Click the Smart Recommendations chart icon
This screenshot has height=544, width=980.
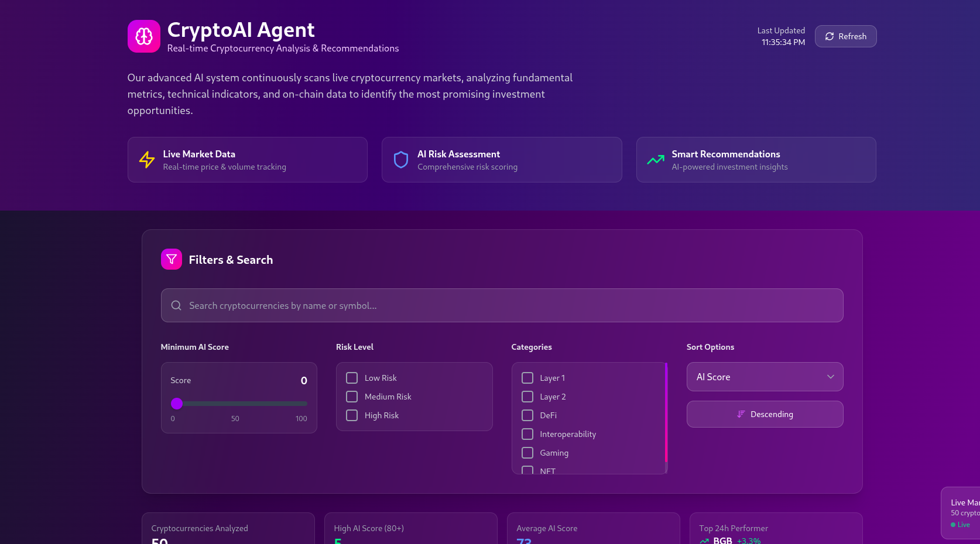(x=655, y=159)
